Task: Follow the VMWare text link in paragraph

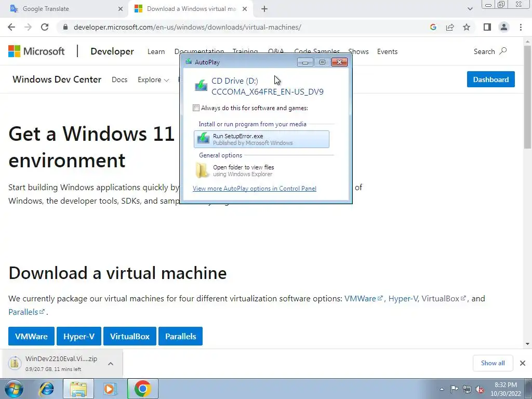Action: click(363, 299)
